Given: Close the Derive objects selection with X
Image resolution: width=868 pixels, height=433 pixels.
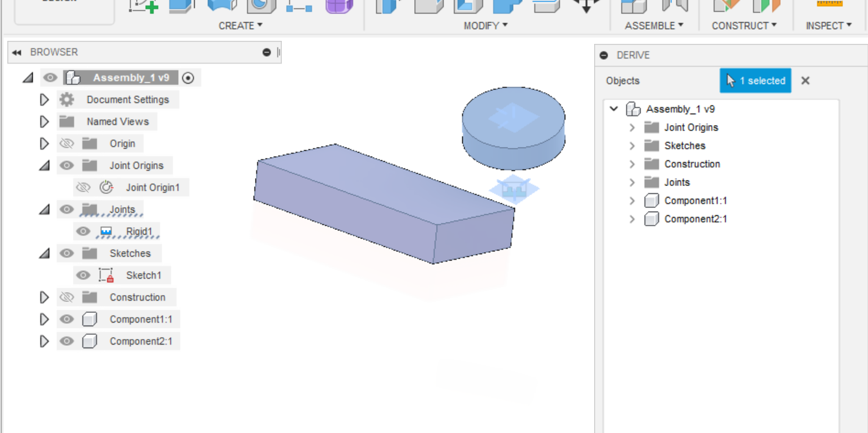Looking at the screenshot, I should click(805, 81).
